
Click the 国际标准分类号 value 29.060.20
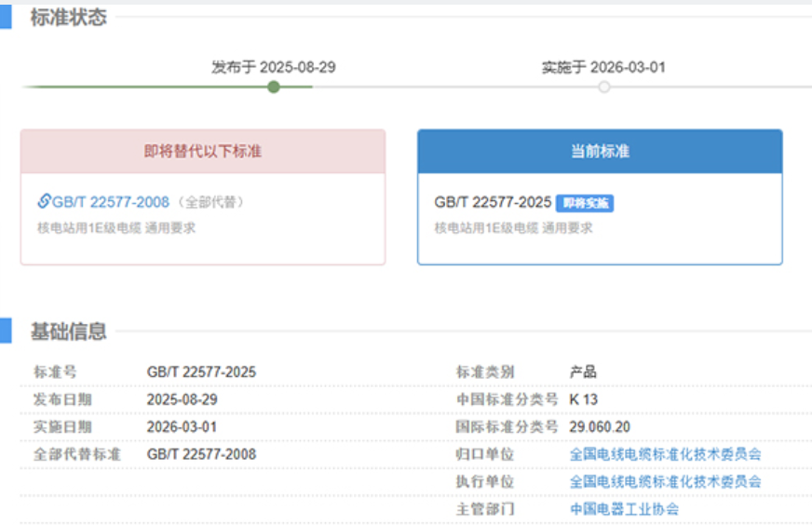600,427
